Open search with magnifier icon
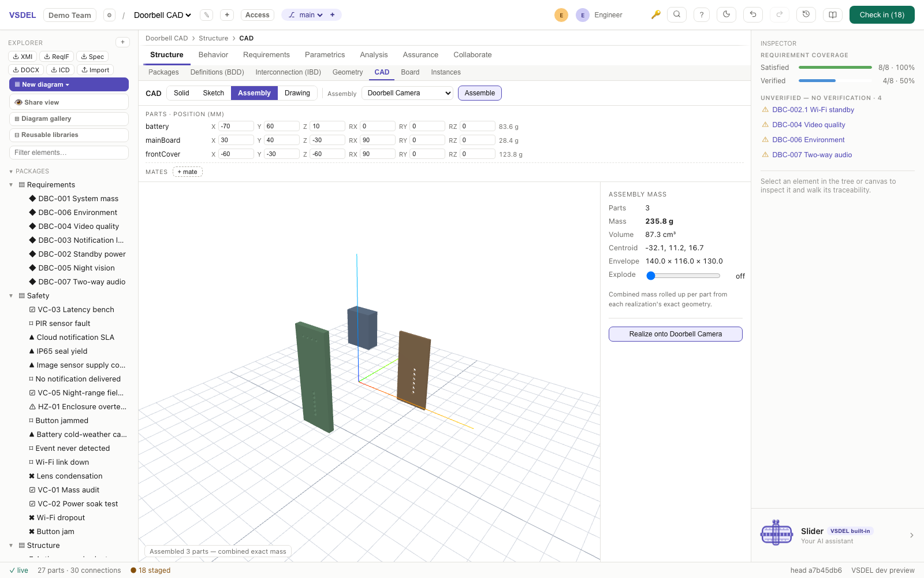This screenshot has height=578, width=924. click(x=677, y=15)
